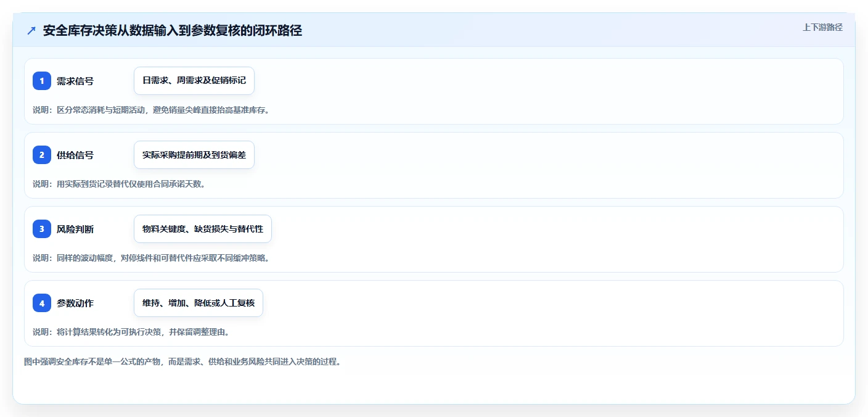868x417 pixels.
Task: Click the 实际采购提前期及到货偏差 chip
Action: click(x=194, y=155)
